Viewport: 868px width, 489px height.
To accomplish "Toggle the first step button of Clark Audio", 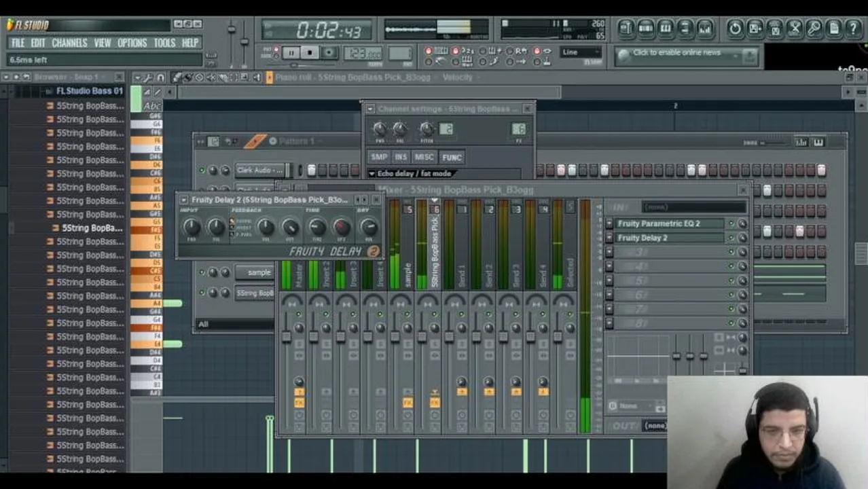I will click(x=312, y=170).
